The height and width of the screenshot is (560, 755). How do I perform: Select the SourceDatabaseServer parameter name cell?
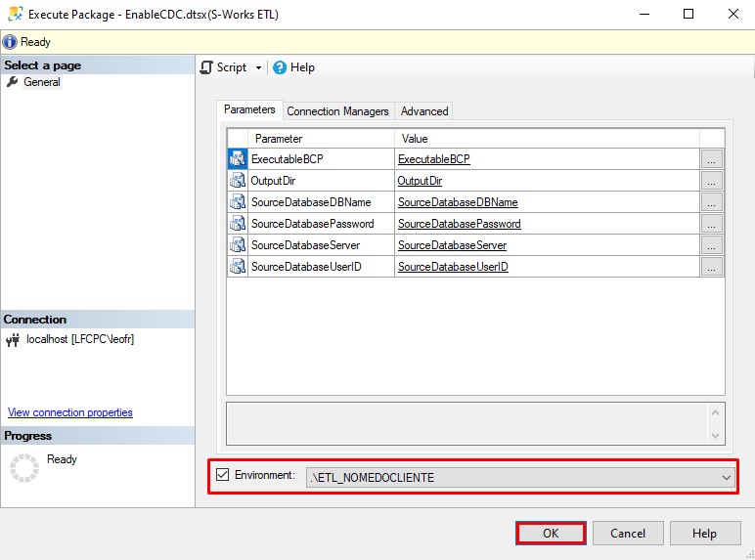pos(321,245)
